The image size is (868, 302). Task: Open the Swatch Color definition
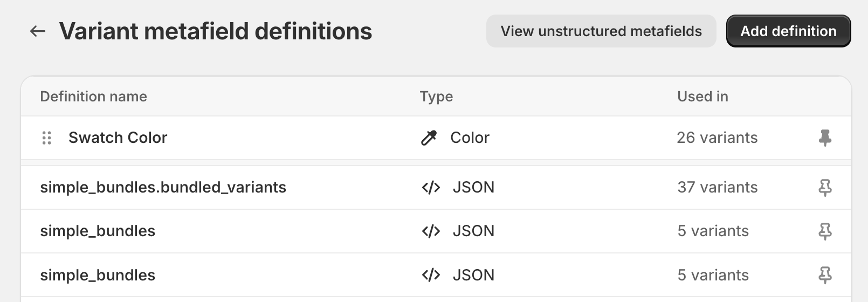click(118, 138)
